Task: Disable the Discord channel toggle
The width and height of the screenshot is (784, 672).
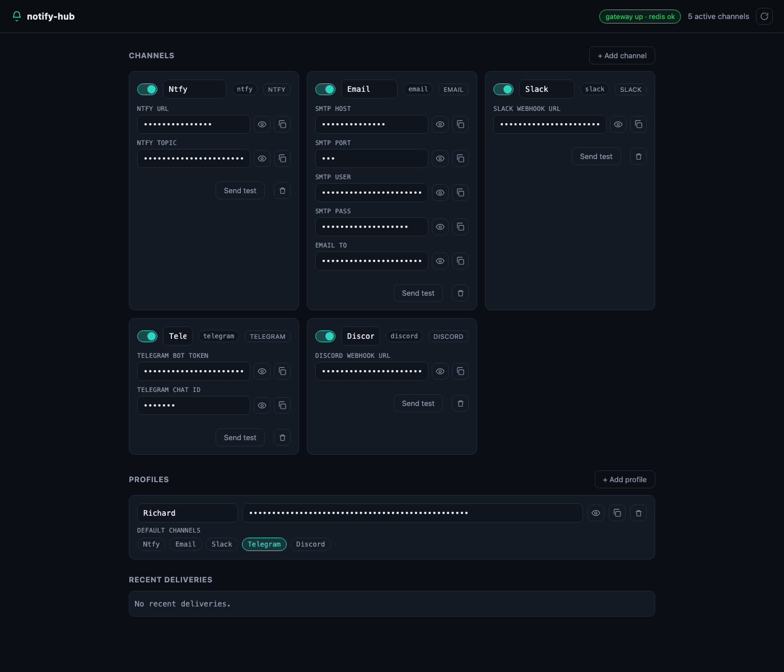Action: coord(325,336)
